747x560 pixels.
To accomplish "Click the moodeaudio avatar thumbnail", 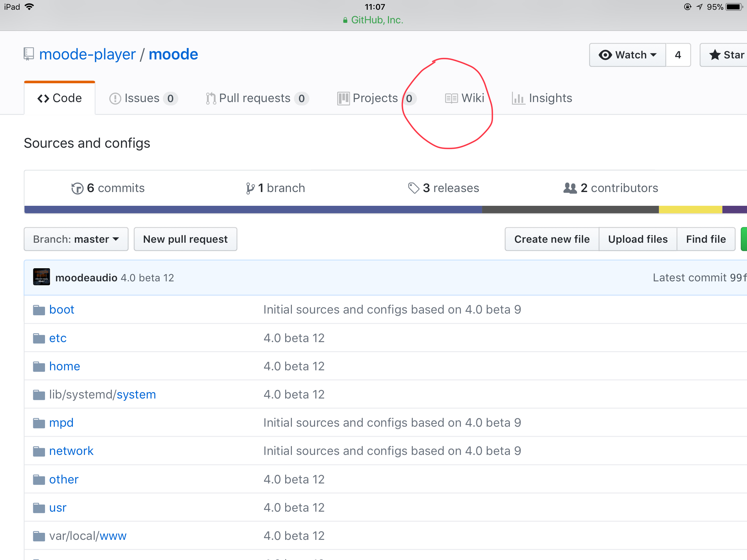I will point(42,277).
